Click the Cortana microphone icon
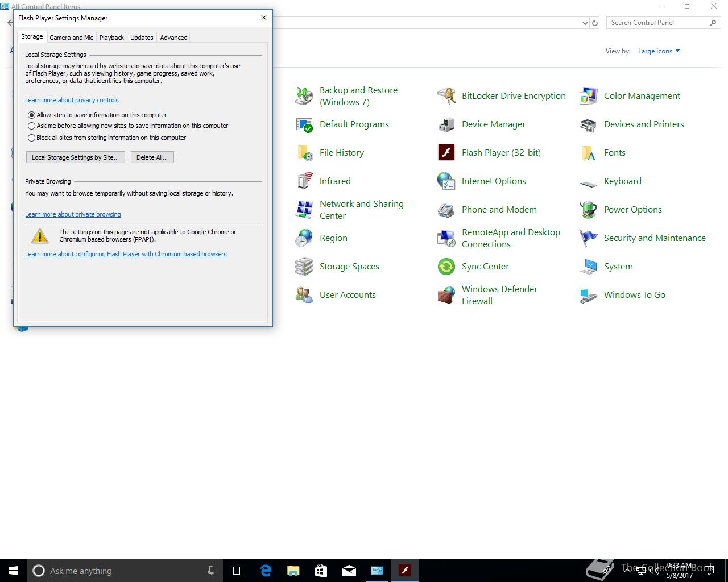This screenshot has width=728, height=582. pos(211,571)
